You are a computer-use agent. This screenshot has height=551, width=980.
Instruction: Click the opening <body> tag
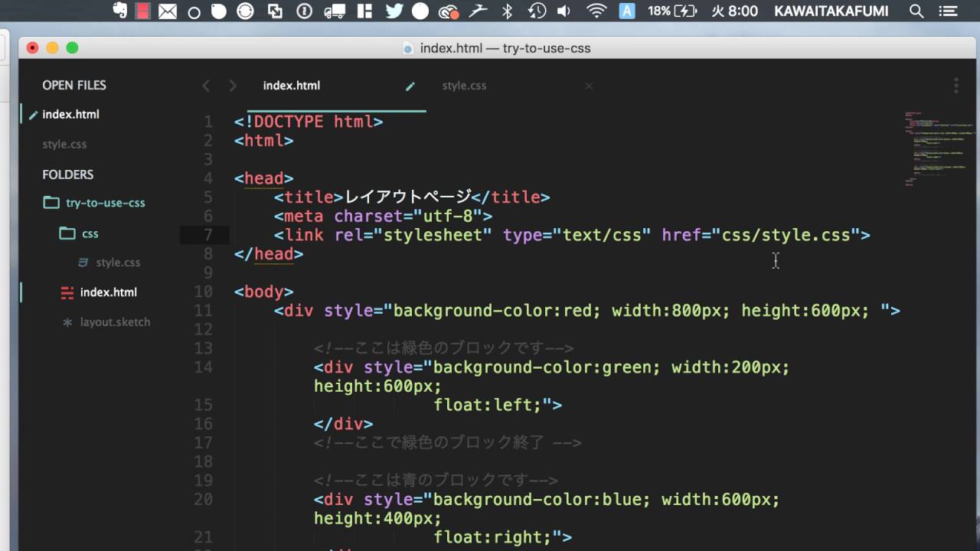(263, 292)
